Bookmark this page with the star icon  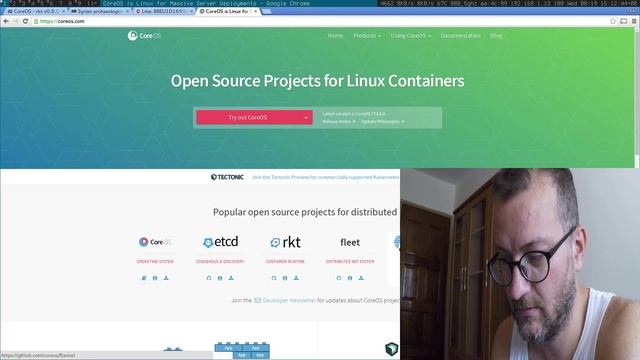coord(613,21)
